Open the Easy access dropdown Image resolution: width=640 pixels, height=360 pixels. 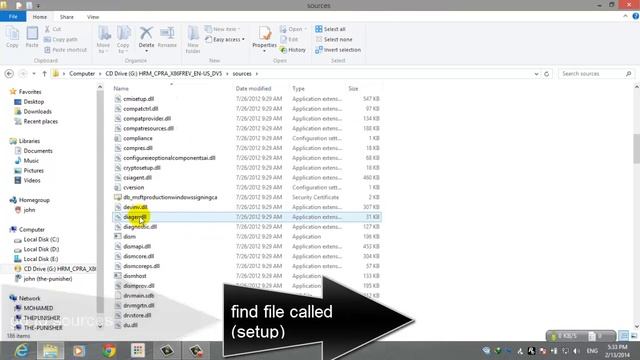coord(225,40)
